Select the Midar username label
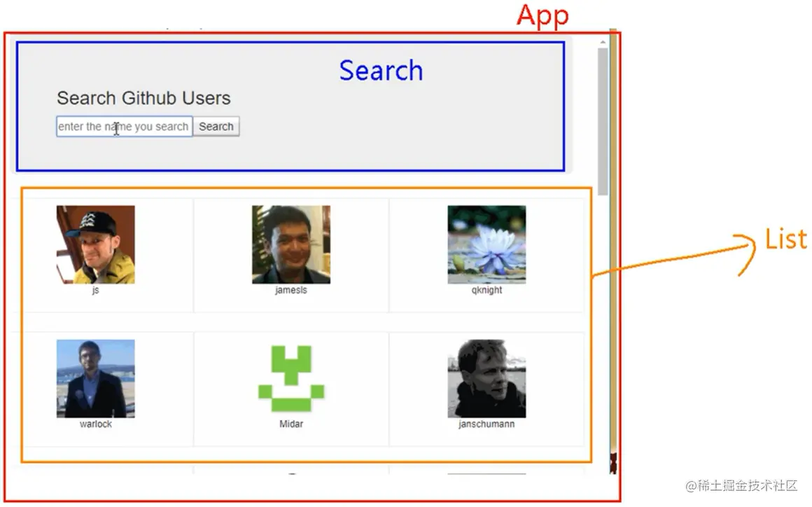 291,424
